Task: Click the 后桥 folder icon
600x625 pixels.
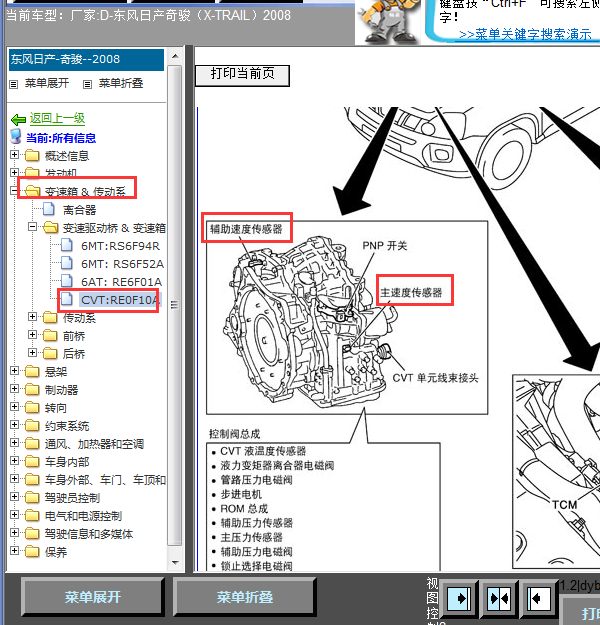Action: click(x=50, y=353)
